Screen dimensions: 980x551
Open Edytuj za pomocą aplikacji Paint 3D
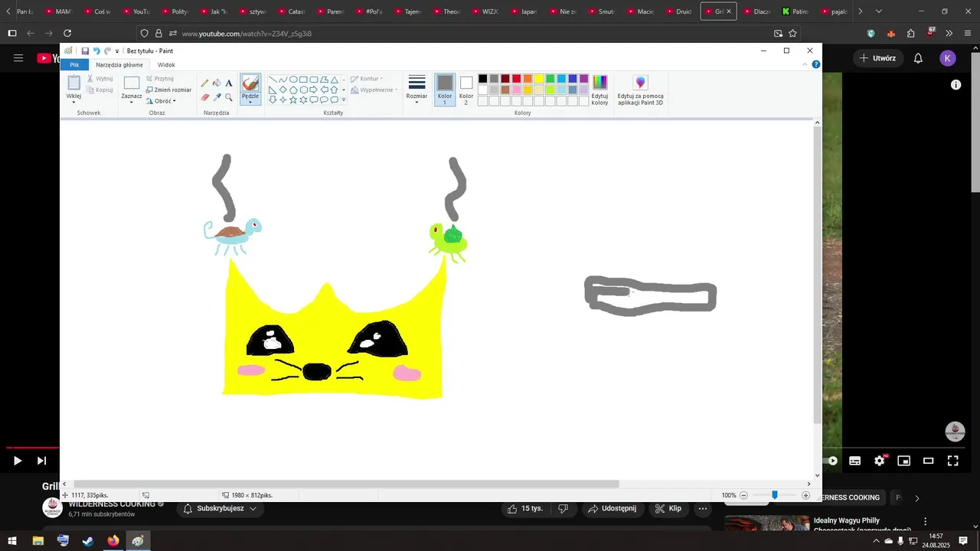click(x=641, y=90)
